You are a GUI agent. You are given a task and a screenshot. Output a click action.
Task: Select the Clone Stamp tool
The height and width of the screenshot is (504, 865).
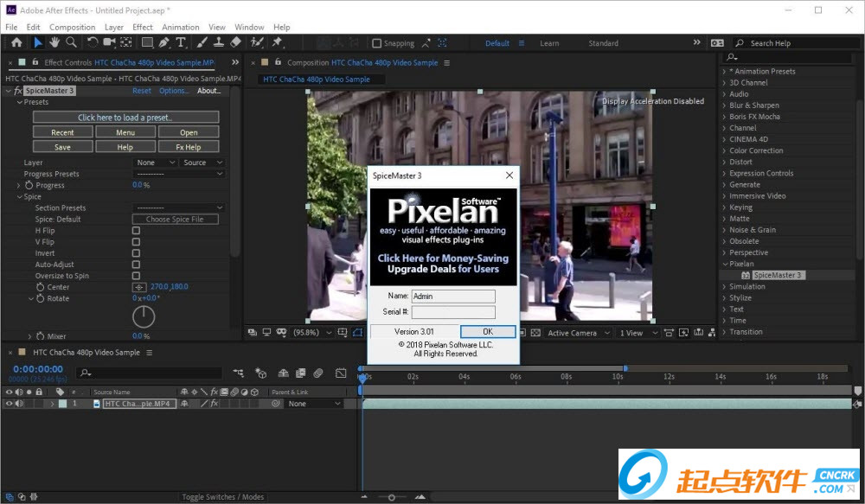tap(218, 42)
